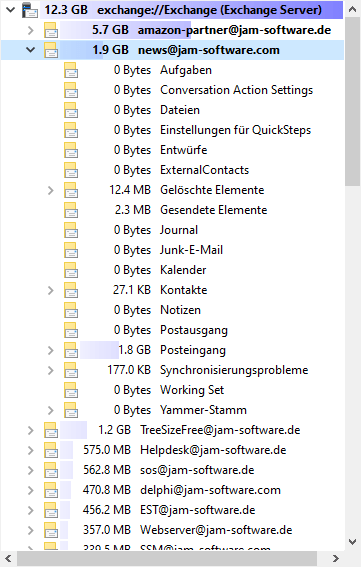Click the Aufgaben folder icon
This screenshot has height=567, width=361.
[x=71, y=70]
